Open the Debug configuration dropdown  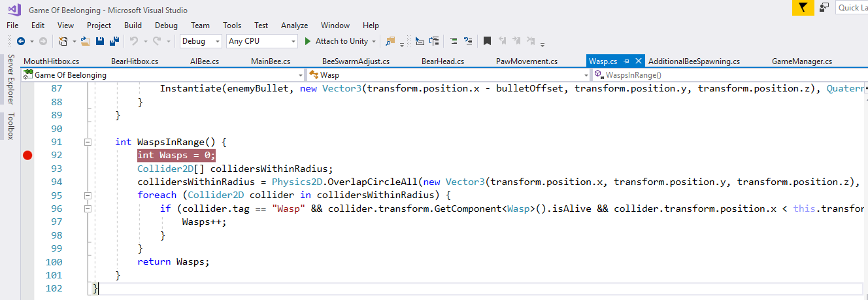(x=201, y=41)
